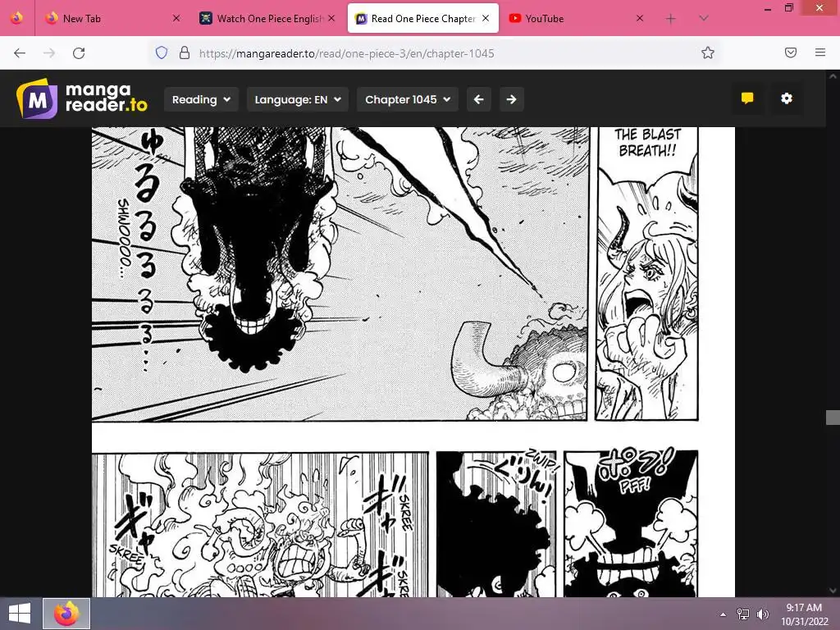Go to next chapter arrow
Image resolution: width=840 pixels, height=630 pixels.
tap(512, 99)
